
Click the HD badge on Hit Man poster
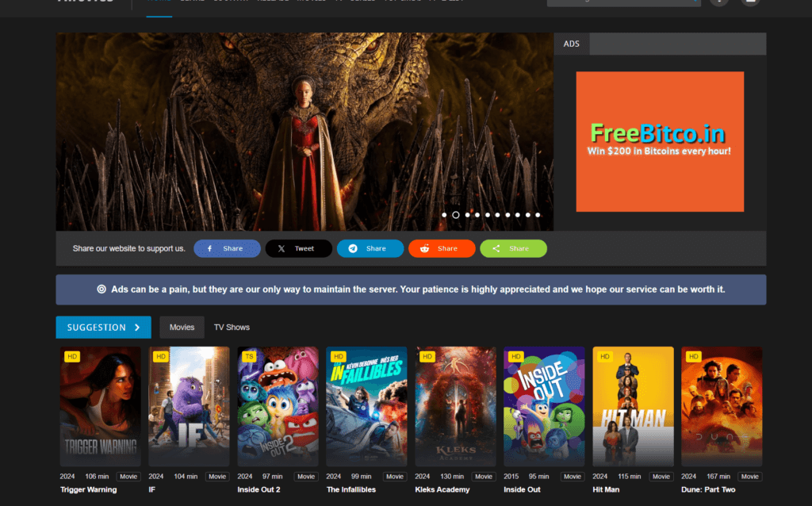click(605, 357)
